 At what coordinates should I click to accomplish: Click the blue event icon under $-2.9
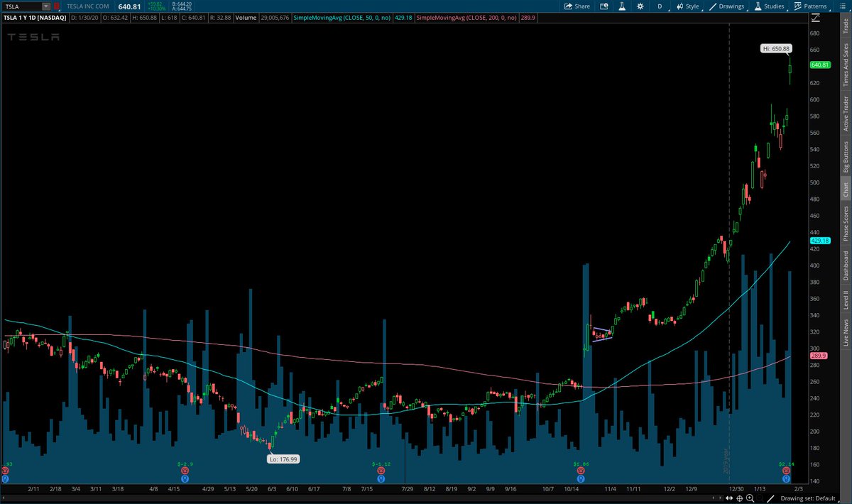(185, 478)
